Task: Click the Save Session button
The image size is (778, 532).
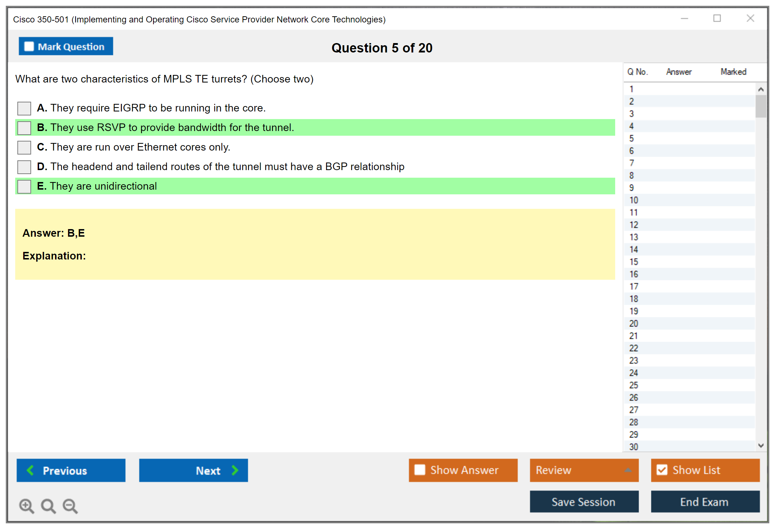Action: click(584, 502)
